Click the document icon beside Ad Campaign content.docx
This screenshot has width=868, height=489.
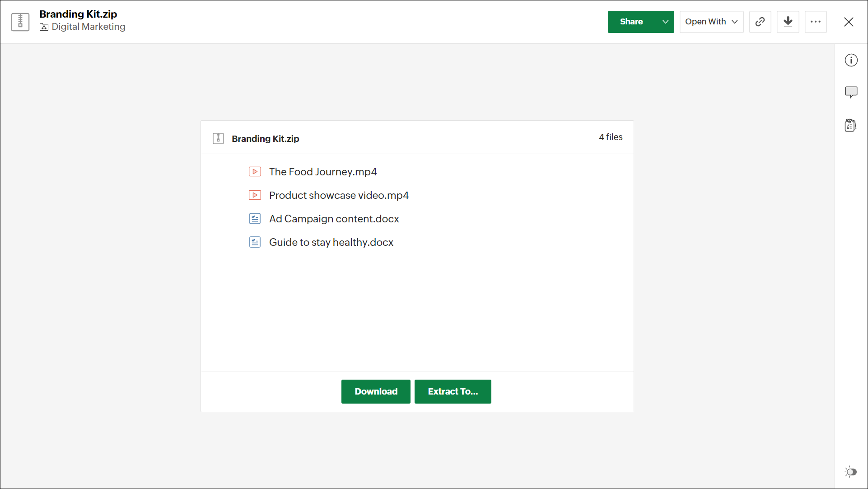tap(255, 219)
